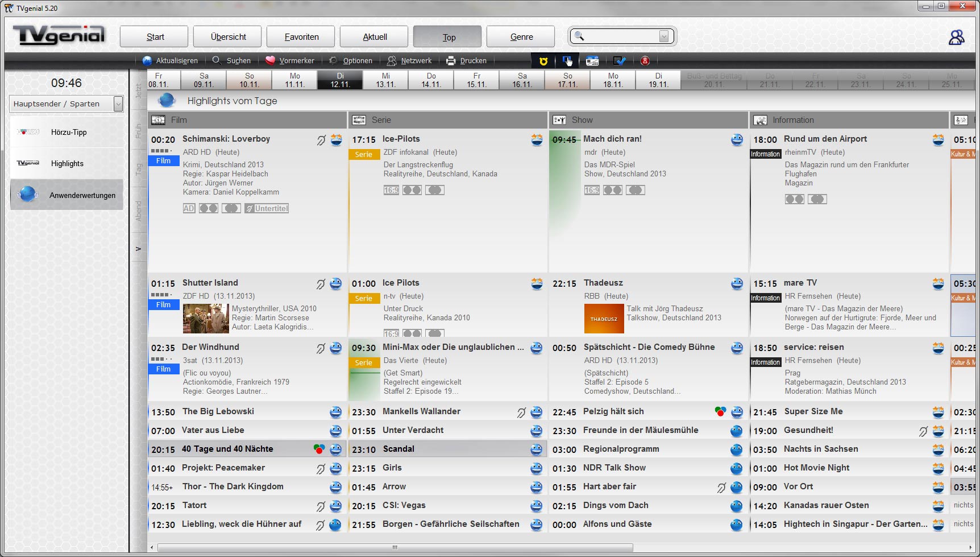
Task: Click the Thadeusz show thumbnail
Action: 604,319
